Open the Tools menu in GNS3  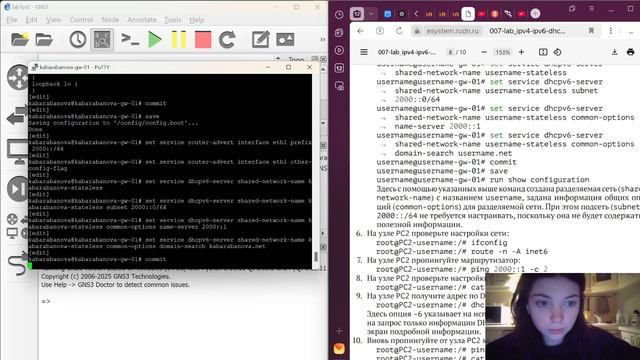click(x=173, y=20)
